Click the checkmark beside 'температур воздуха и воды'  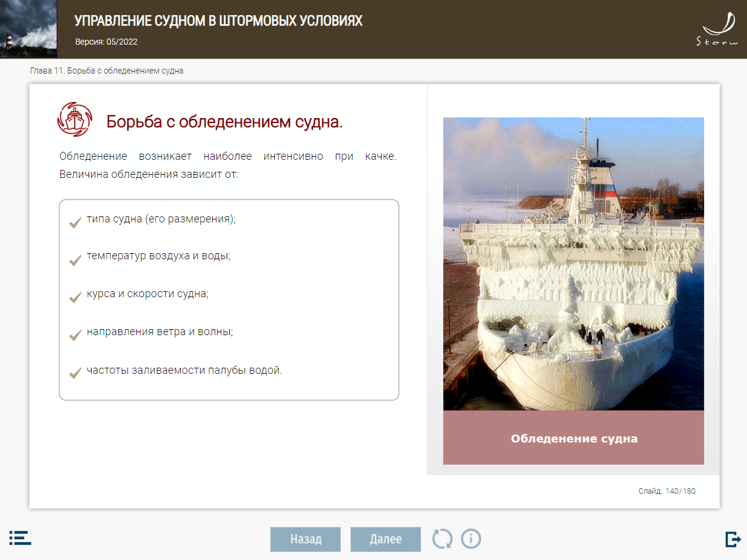[x=75, y=260]
